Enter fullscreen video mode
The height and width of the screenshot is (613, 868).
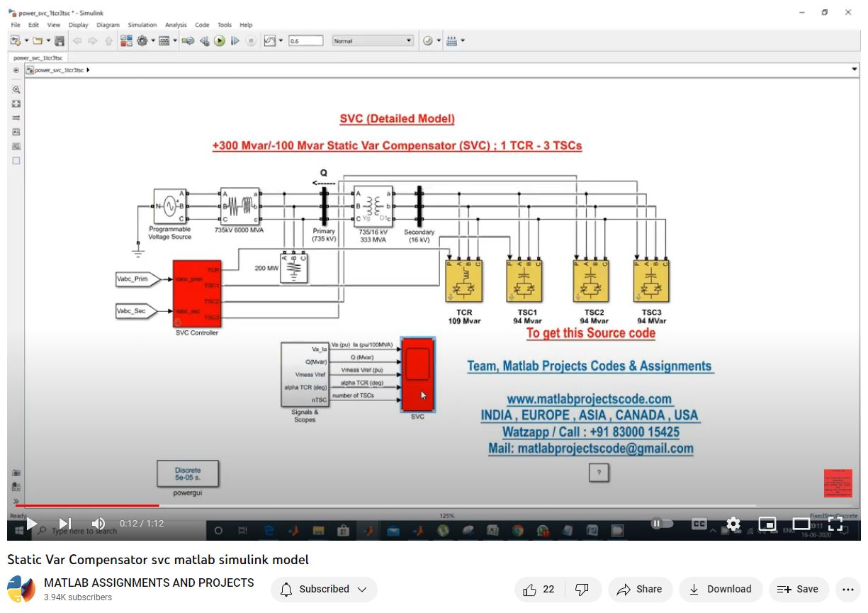835,524
